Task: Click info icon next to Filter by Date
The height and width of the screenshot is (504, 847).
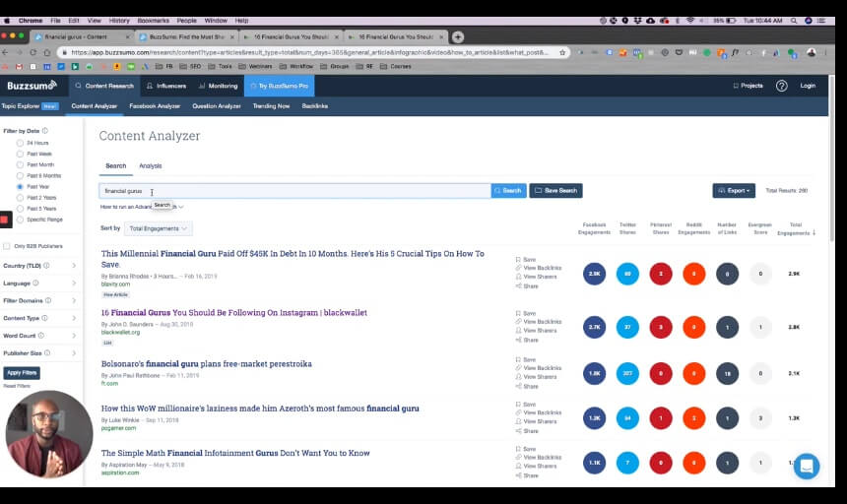Action: point(45,131)
